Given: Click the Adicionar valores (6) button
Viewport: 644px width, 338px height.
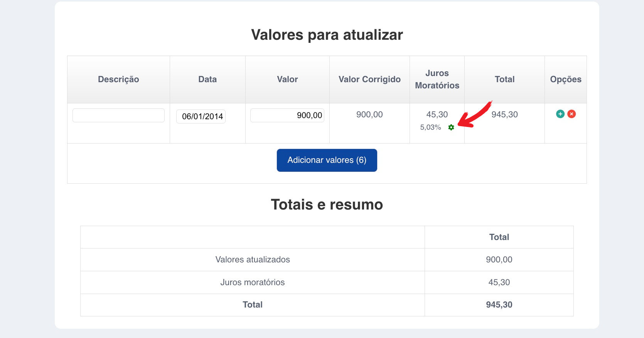Looking at the screenshot, I should 327,160.
